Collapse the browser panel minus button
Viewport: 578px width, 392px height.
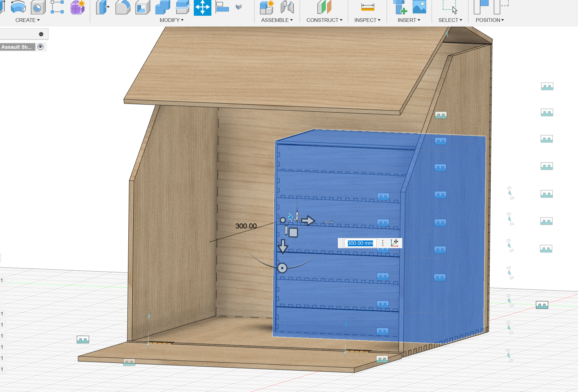point(41,34)
